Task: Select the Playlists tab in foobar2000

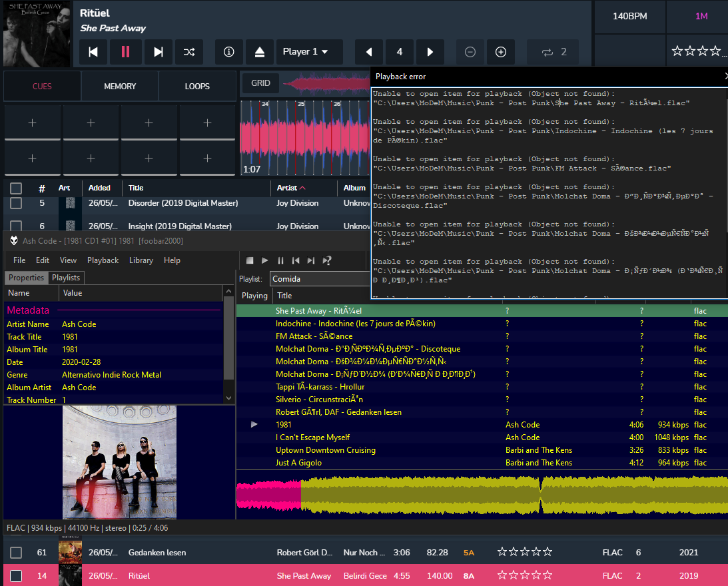Action: (x=66, y=278)
